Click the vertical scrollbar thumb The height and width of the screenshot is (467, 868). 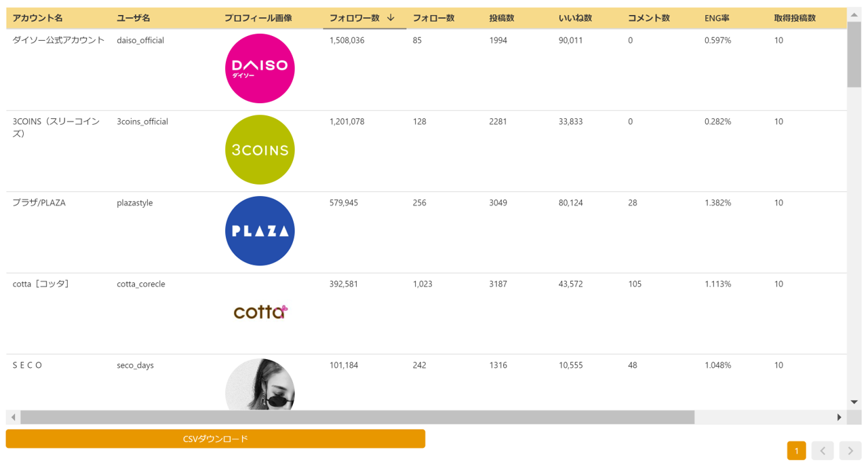click(x=854, y=54)
